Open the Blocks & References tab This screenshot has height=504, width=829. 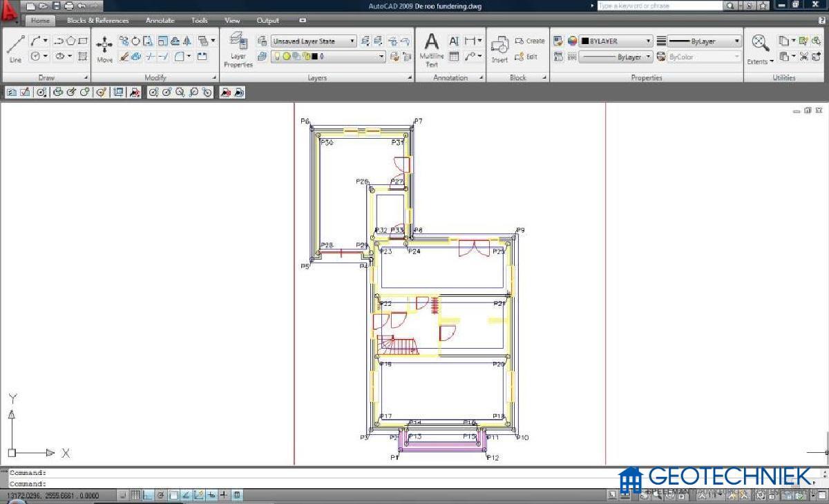point(97,21)
